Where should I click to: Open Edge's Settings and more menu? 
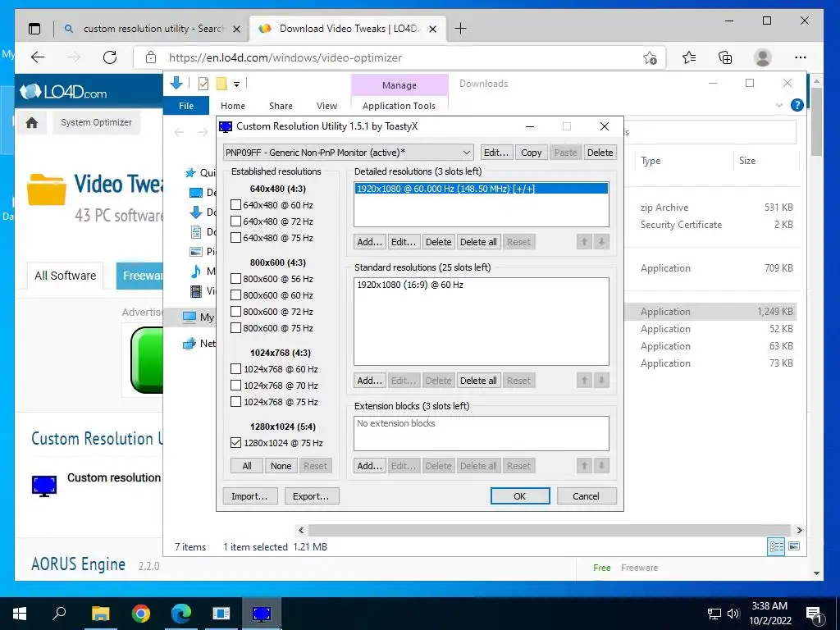[801, 57]
